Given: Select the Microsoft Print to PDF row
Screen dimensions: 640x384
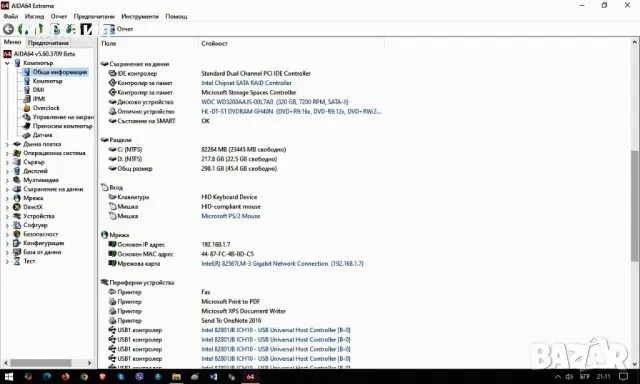Looking at the screenshot, I should pyautogui.click(x=231, y=302).
